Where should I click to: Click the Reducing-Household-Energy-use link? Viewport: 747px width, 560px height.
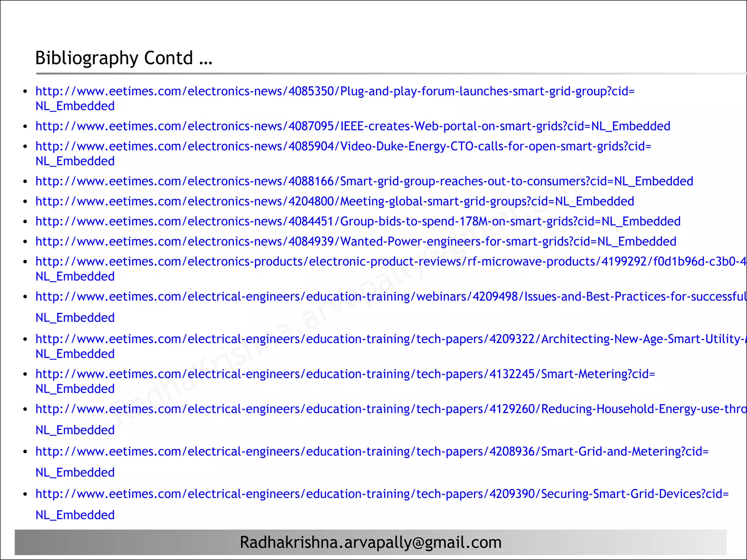click(391, 419)
